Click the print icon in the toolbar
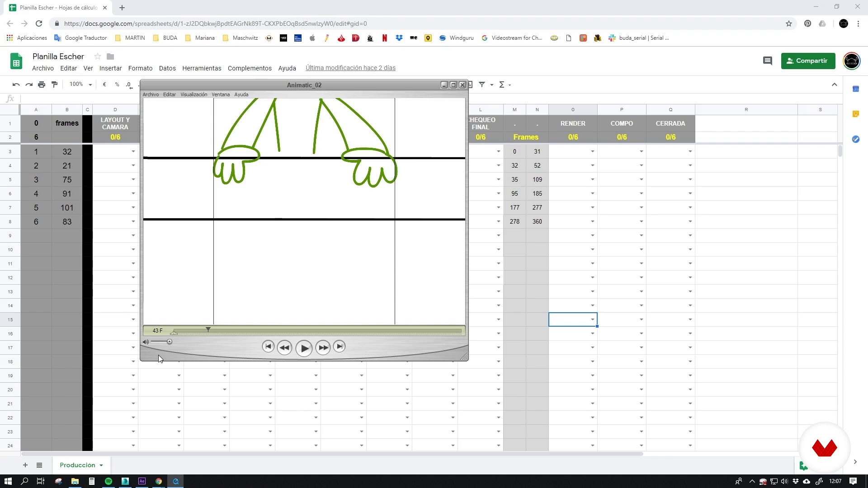This screenshot has width=868, height=488. point(42,84)
